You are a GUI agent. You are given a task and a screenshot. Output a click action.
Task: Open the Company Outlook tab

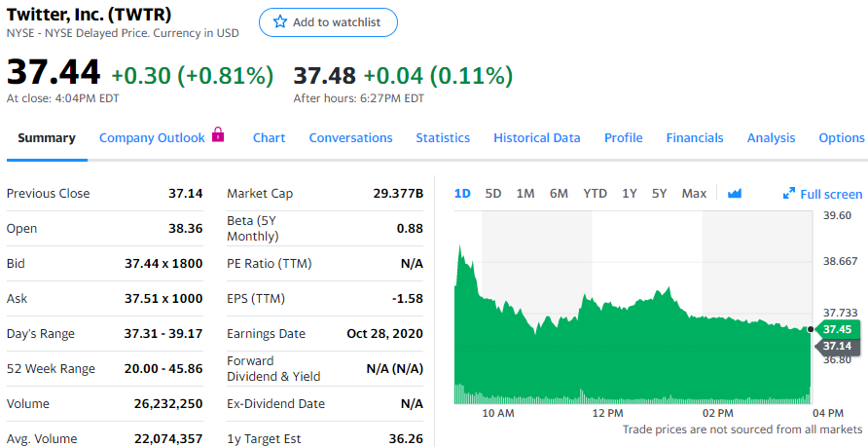click(x=152, y=138)
